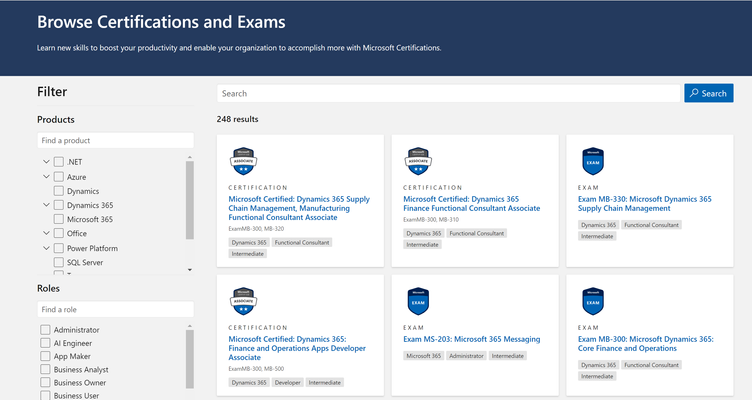Expand the .NET product tree chevron
The height and width of the screenshot is (400, 752).
[46, 162]
